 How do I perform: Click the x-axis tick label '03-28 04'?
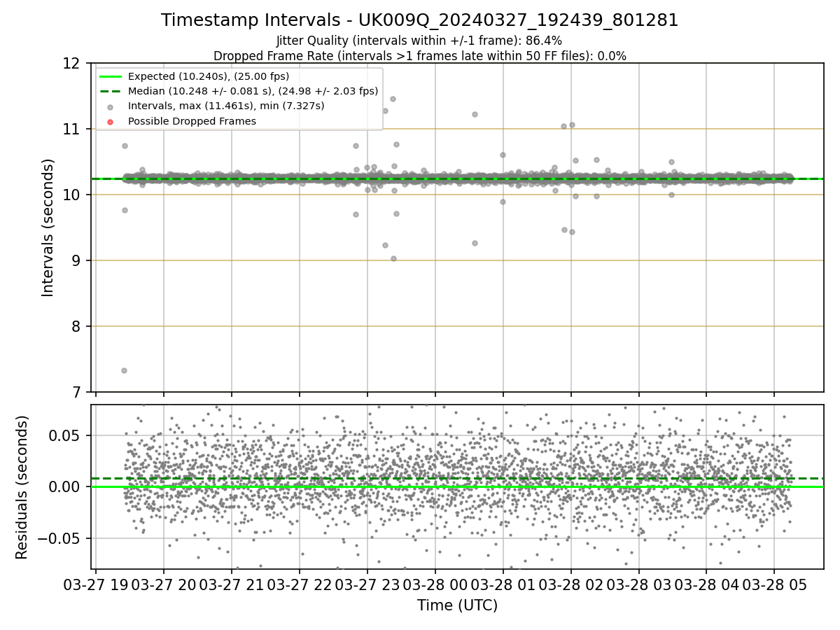tap(706, 584)
